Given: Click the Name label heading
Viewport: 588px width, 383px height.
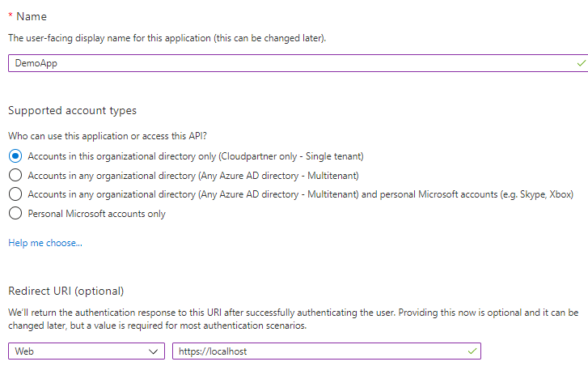Looking at the screenshot, I should 32,17.
